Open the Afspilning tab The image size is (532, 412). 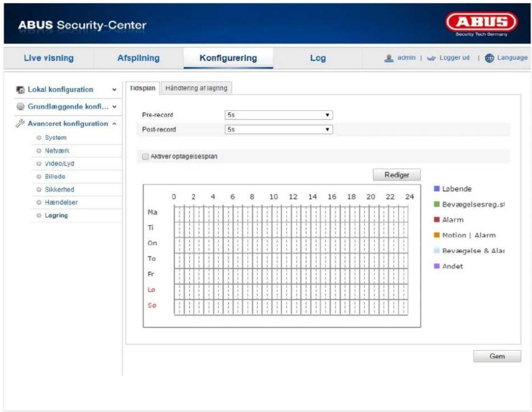coord(139,58)
